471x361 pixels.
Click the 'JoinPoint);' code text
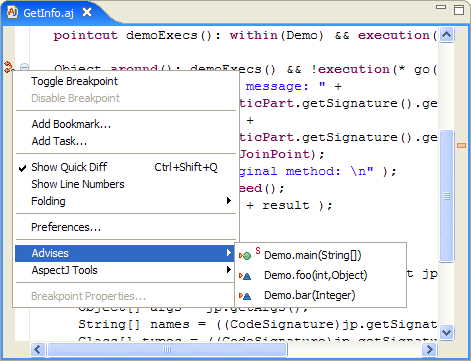click(282, 154)
